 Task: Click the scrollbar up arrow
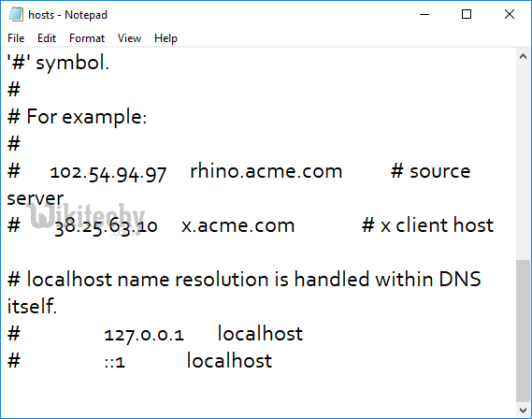tap(523, 57)
